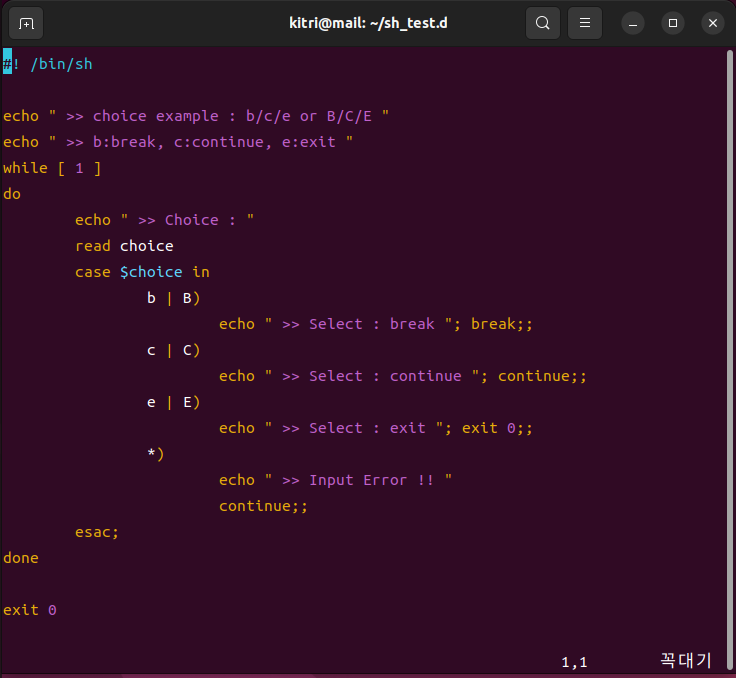Screen dimensions: 736x678
Task: Click the 'b | B)' case pattern
Action: tap(174, 298)
